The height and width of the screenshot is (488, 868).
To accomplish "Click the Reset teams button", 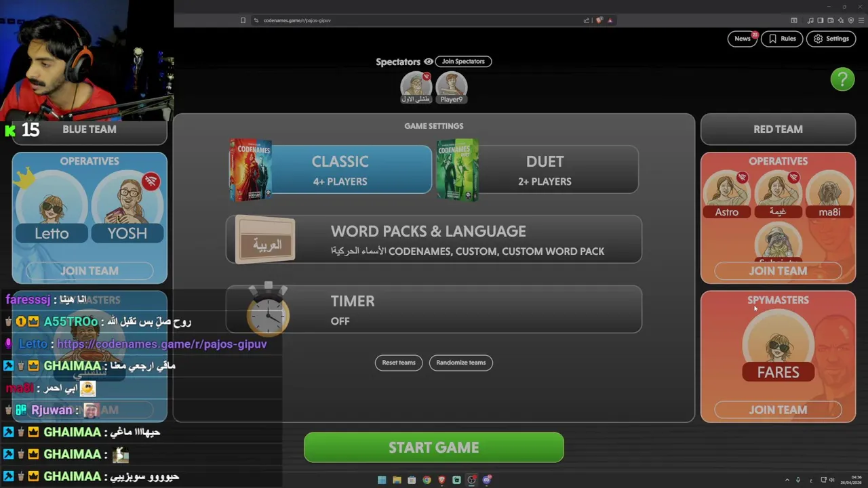I will click(399, 363).
